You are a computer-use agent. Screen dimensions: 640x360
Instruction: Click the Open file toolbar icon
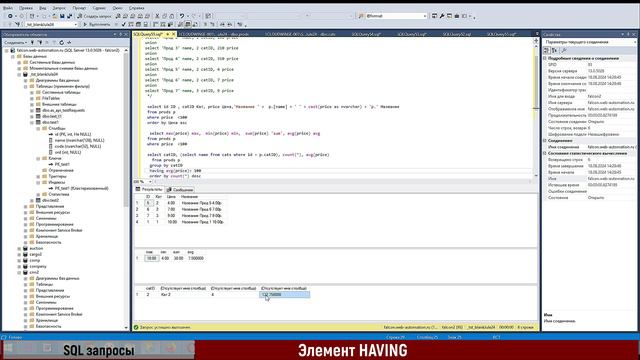pyautogui.click(x=55, y=16)
